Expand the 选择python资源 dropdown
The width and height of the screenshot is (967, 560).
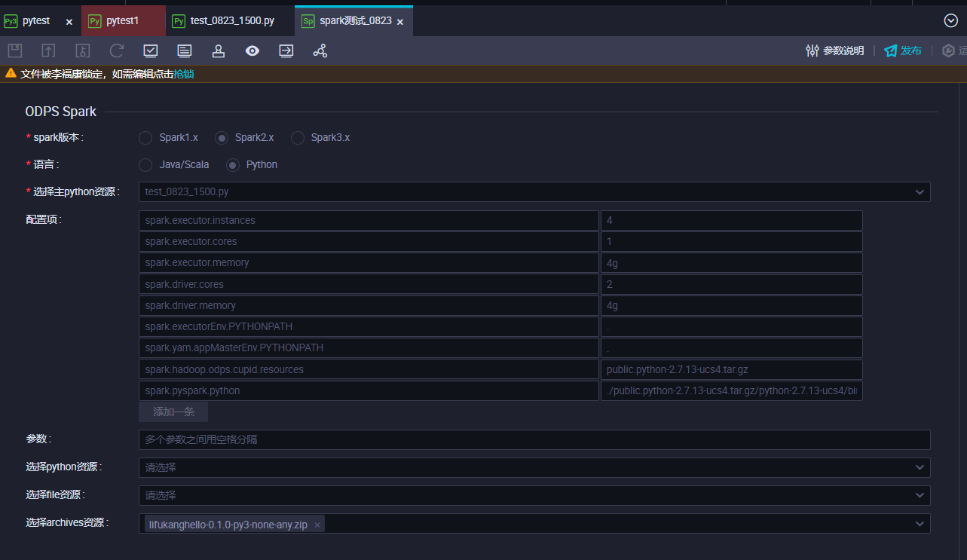pyautogui.click(x=534, y=467)
